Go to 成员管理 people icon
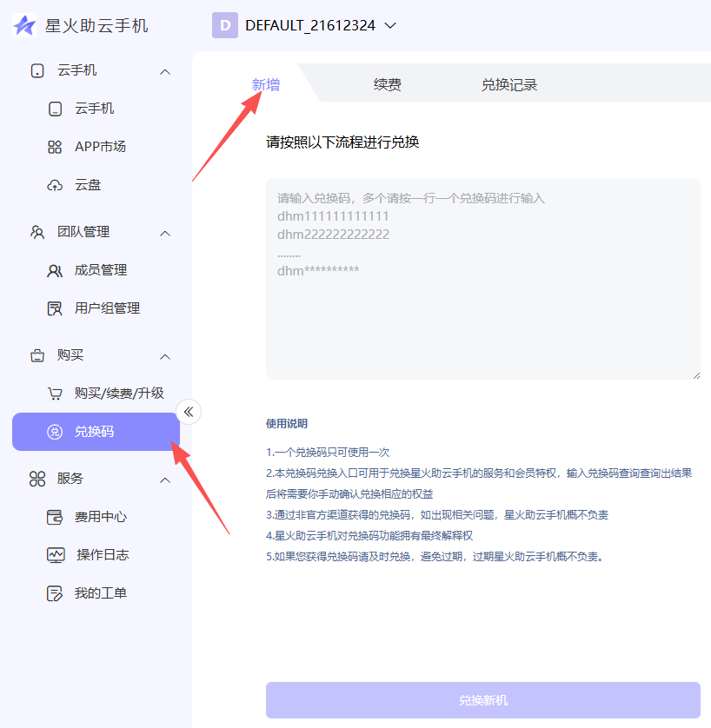Viewport: 711px width, 728px height. coord(55,271)
